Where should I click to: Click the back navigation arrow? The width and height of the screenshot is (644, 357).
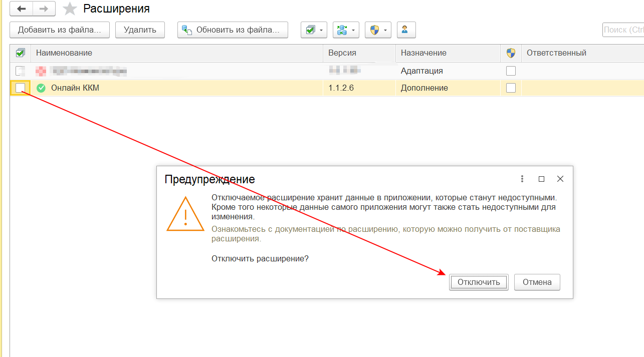[x=22, y=9]
